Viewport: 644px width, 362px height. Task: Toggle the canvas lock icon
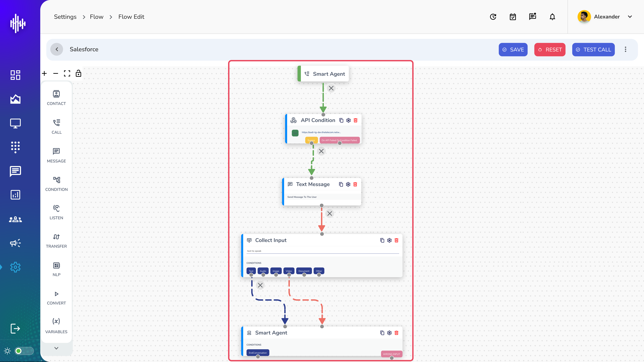pyautogui.click(x=78, y=73)
